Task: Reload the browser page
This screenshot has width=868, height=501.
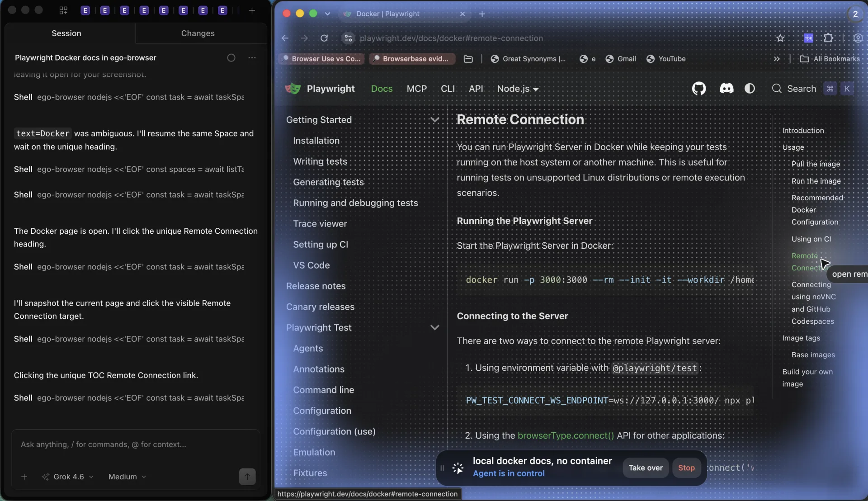Action: [324, 38]
